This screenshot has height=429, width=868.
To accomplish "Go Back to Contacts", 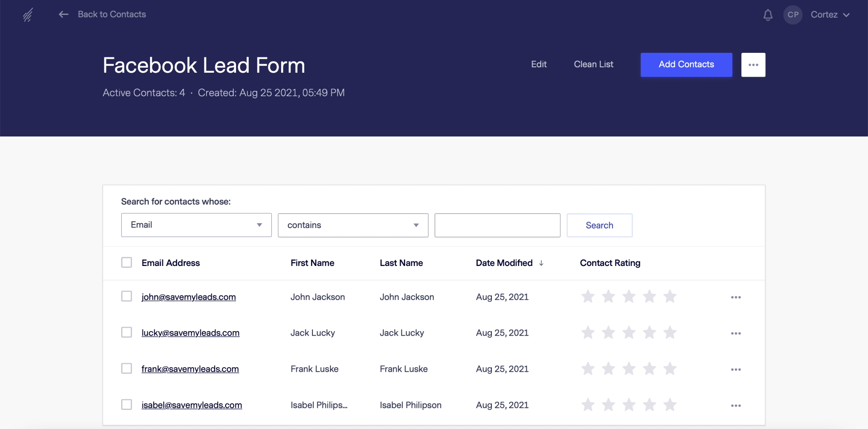I will pos(112,14).
